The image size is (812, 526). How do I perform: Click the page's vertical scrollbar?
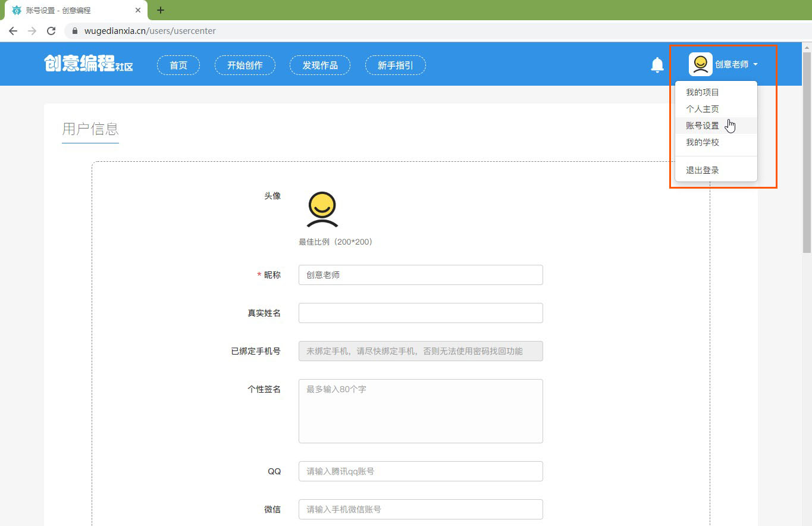807,149
